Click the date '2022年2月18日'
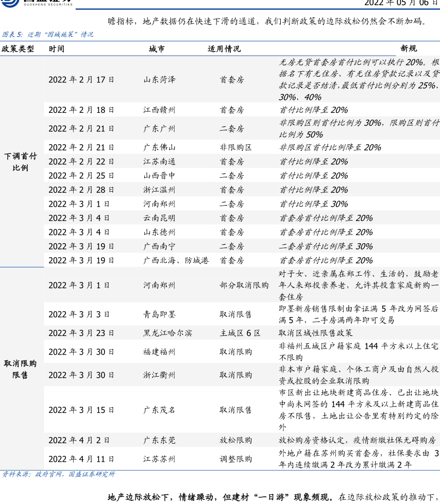440x504 pixels. [x=81, y=110]
